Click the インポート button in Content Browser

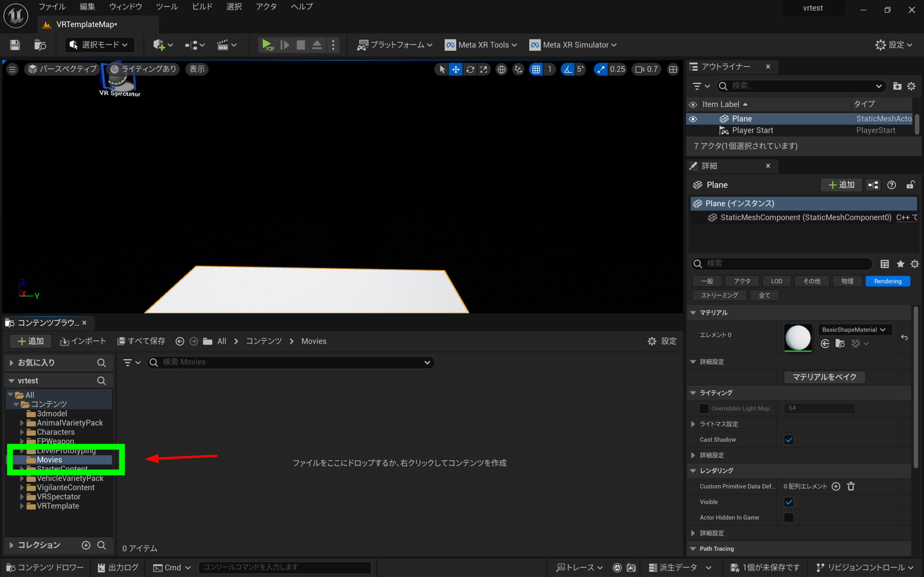pyautogui.click(x=83, y=341)
